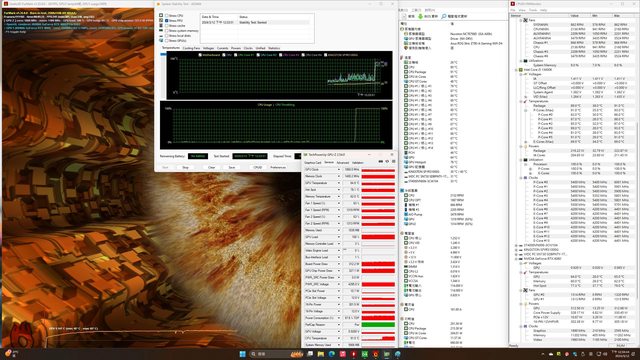This screenshot has height=360, width=640.
Task: Click the Preferences button
Action: pyautogui.click(x=278, y=167)
